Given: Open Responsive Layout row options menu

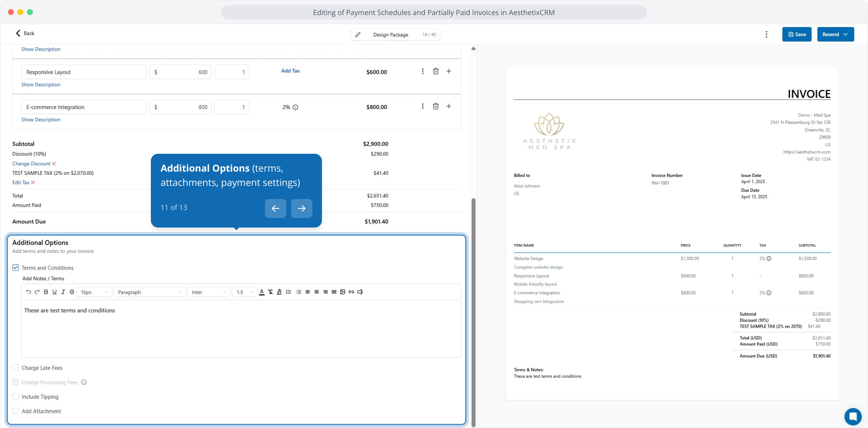Looking at the screenshot, I should pyautogui.click(x=423, y=71).
